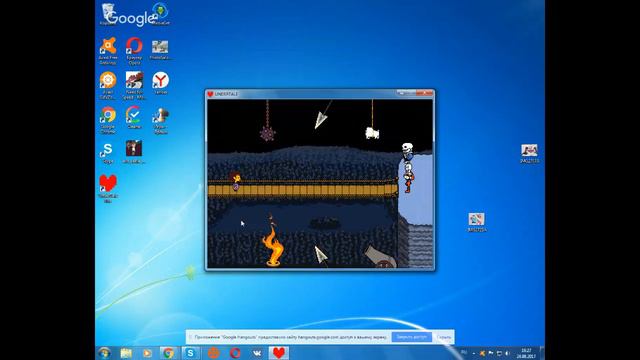Select the orange Avast SafeZone shortcut icon
Viewport: 640px width, 360px height.
click(x=108, y=85)
